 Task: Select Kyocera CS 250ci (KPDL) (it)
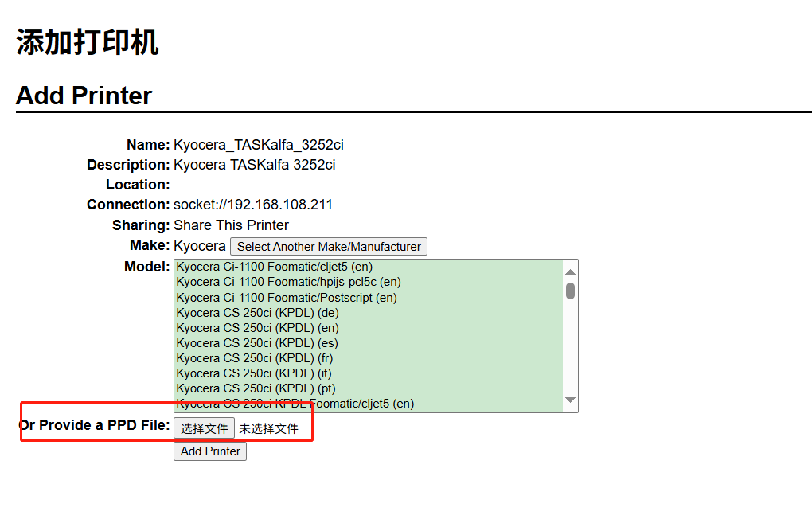[369, 373]
